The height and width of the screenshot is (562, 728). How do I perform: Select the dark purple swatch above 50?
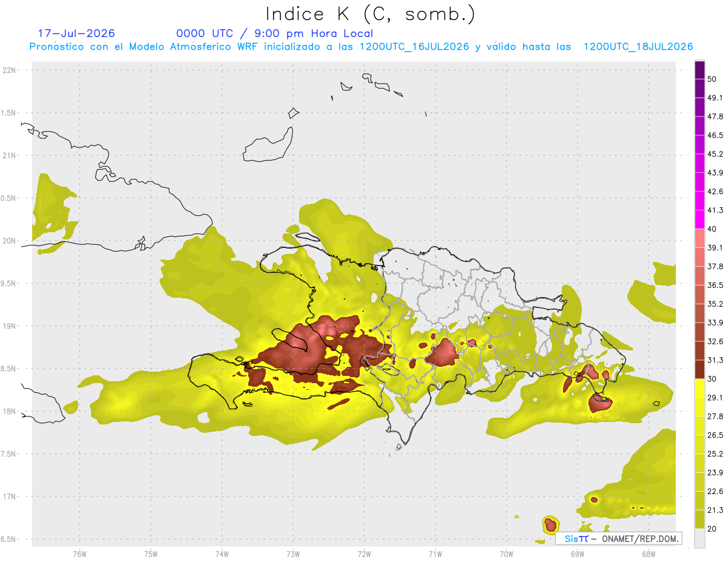[699, 70]
